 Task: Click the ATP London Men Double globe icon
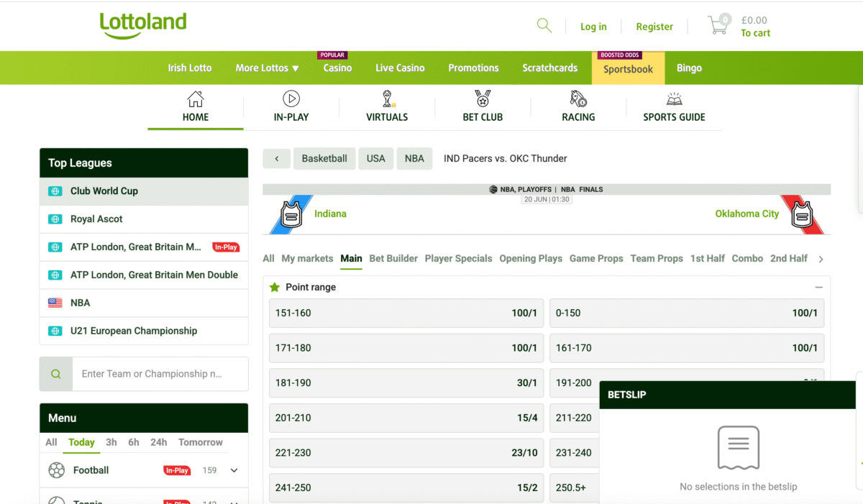55,275
